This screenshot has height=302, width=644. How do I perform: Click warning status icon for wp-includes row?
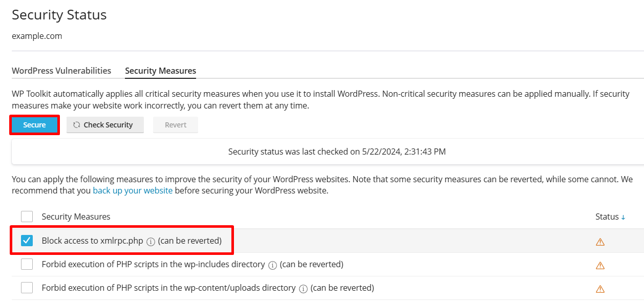pyautogui.click(x=600, y=265)
